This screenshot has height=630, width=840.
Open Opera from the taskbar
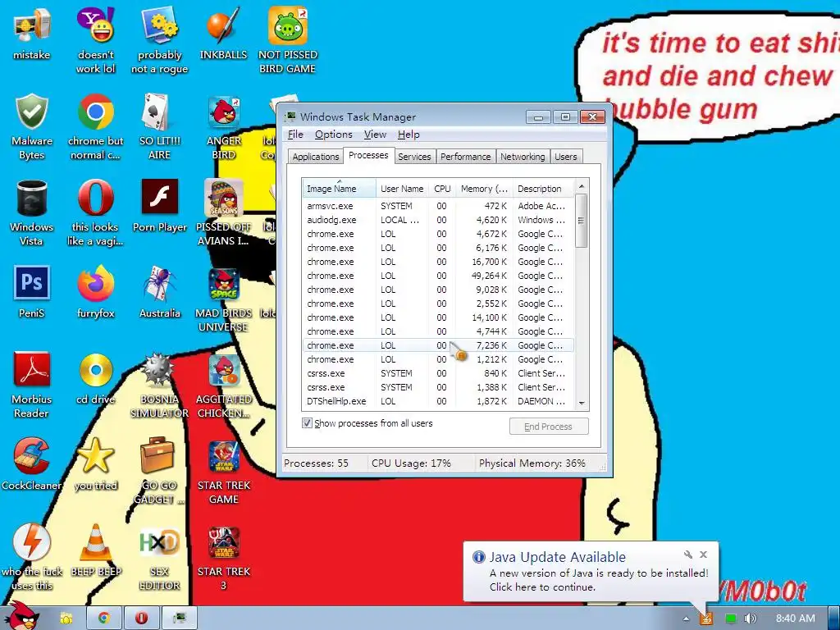tap(141, 619)
